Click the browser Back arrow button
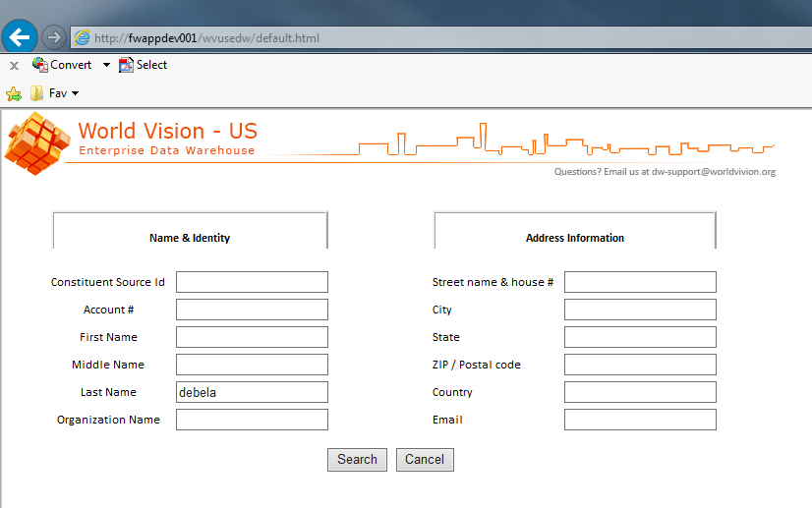812x508 pixels. point(20,37)
